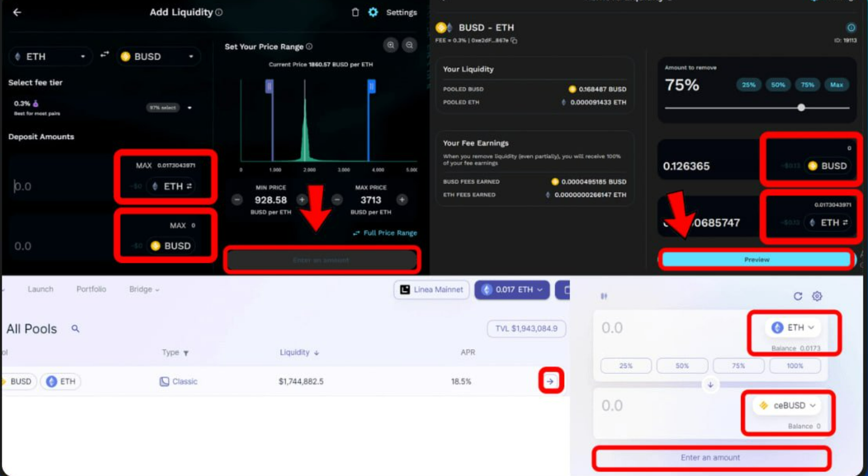Use MAX BUSD deposit amount

[178, 226]
